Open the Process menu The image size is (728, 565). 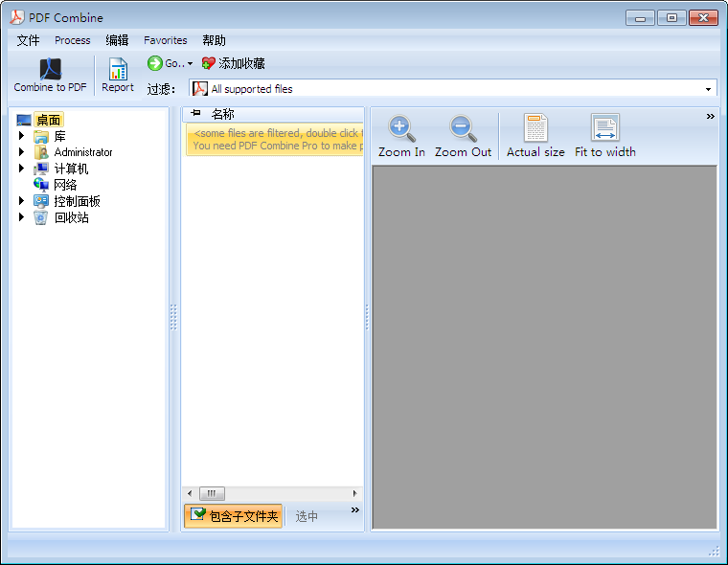(73, 40)
